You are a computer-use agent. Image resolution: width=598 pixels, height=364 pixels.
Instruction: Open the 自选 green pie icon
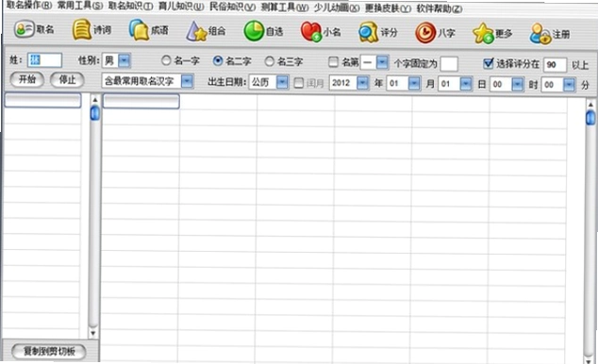[x=254, y=31]
